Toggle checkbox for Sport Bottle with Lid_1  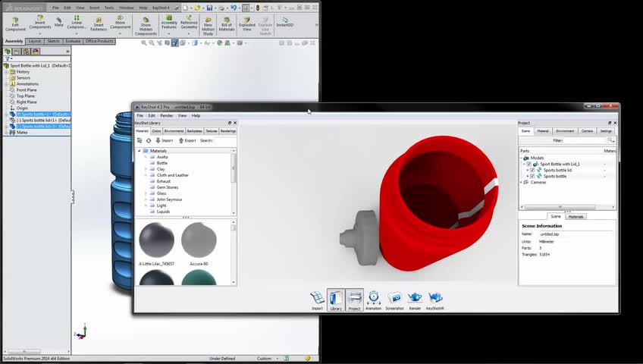pos(529,164)
